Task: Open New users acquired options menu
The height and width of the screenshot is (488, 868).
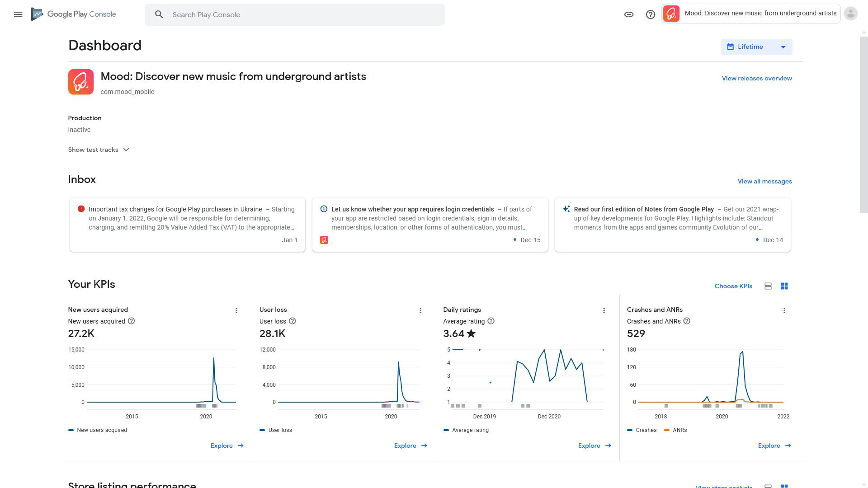Action: pyautogui.click(x=236, y=310)
